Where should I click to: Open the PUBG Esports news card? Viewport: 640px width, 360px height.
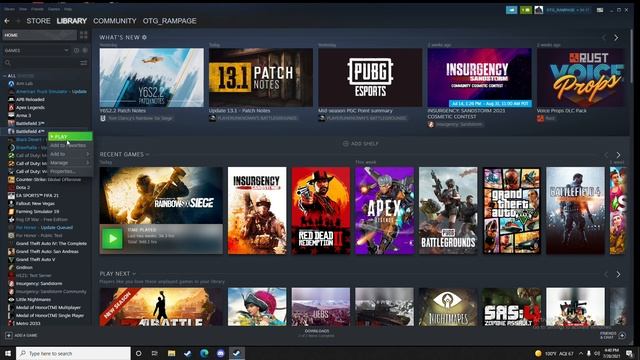click(x=370, y=78)
